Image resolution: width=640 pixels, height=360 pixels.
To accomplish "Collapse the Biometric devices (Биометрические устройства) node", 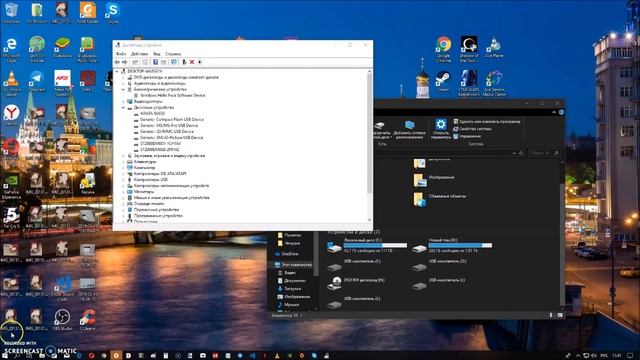I will [x=123, y=89].
